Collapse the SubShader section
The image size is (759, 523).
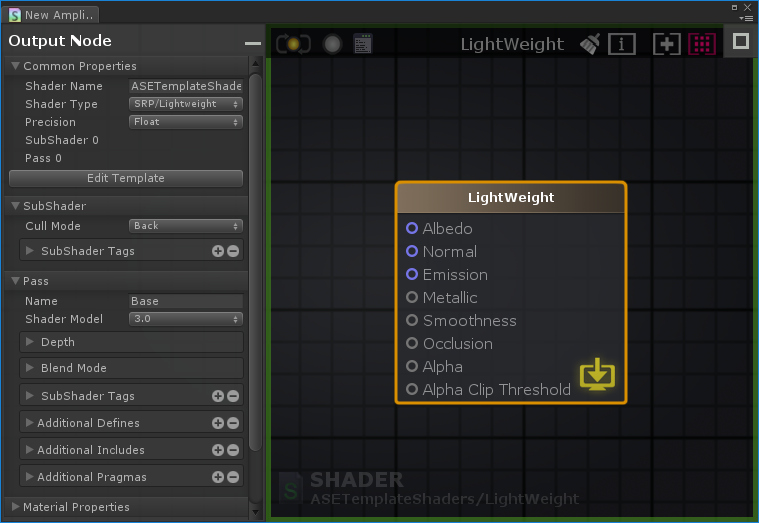click(x=15, y=206)
